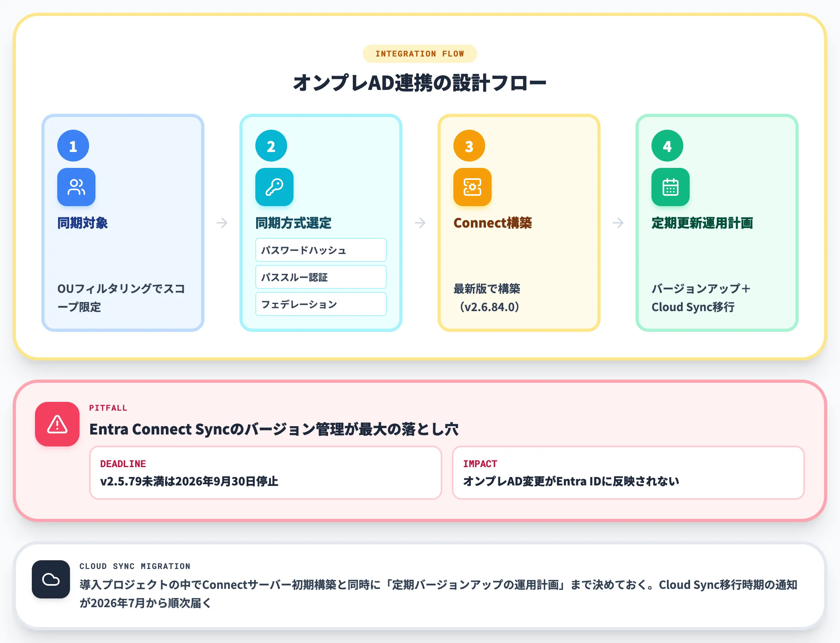The height and width of the screenshot is (643, 840).
Task: Click the orange server settings icon in step 3
Action: [472, 187]
